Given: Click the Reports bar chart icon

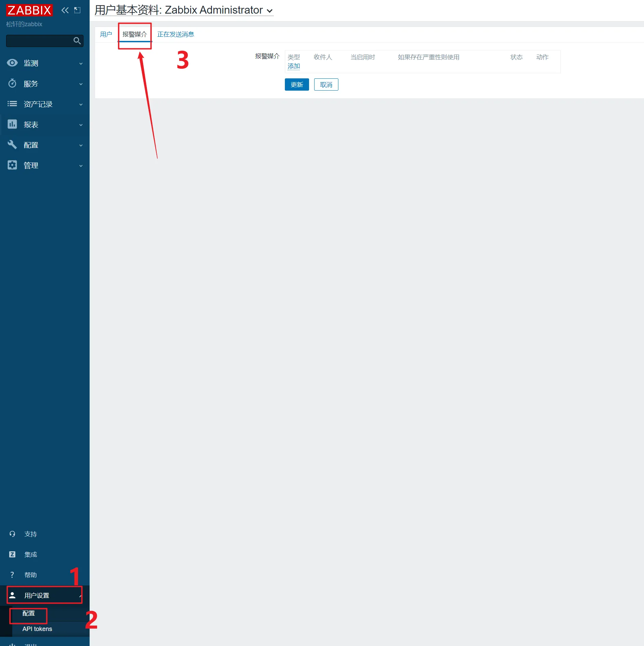Looking at the screenshot, I should [x=12, y=124].
